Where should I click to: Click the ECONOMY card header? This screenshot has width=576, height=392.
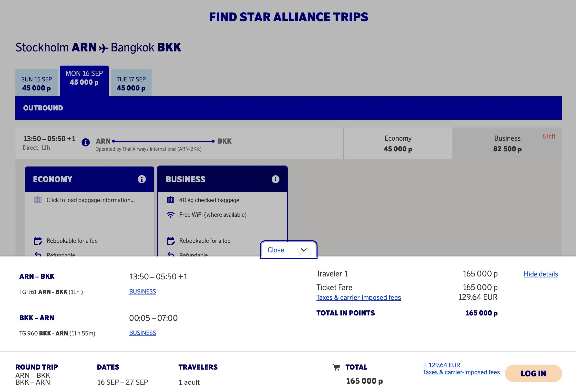point(90,179)
